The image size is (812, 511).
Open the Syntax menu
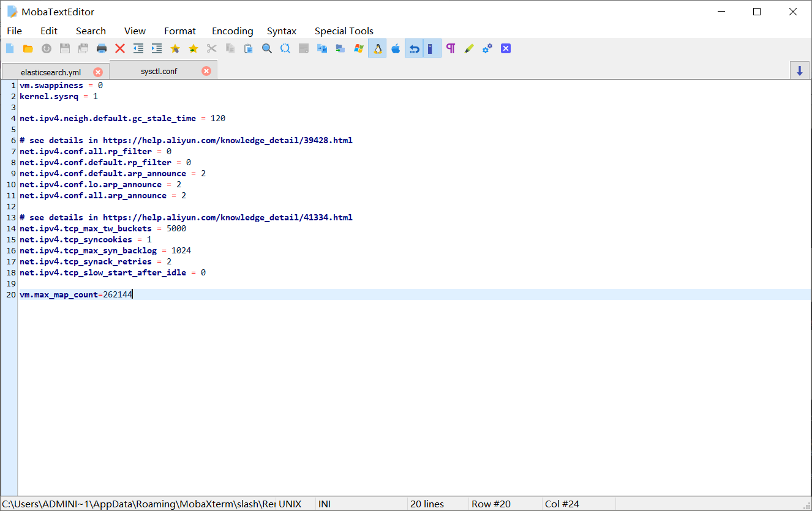(x=282, y=31)
